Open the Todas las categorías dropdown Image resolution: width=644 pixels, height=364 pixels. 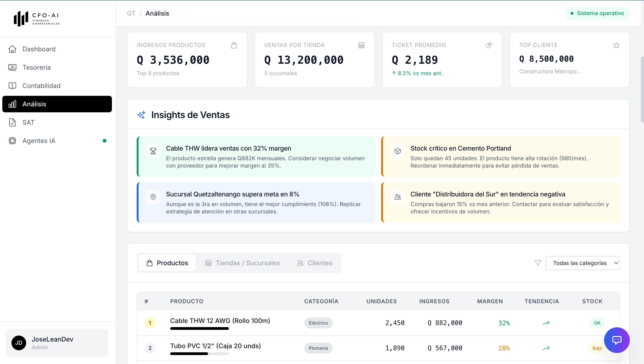coord(582,263)
